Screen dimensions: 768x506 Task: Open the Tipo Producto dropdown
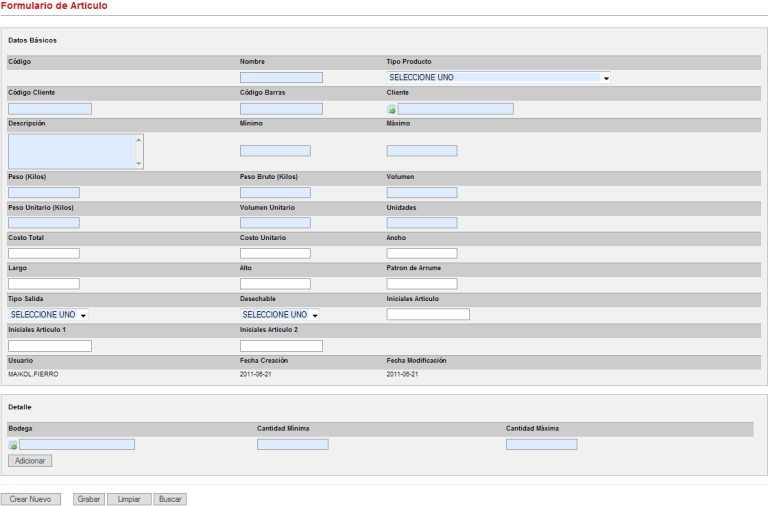tap(499, 77)
